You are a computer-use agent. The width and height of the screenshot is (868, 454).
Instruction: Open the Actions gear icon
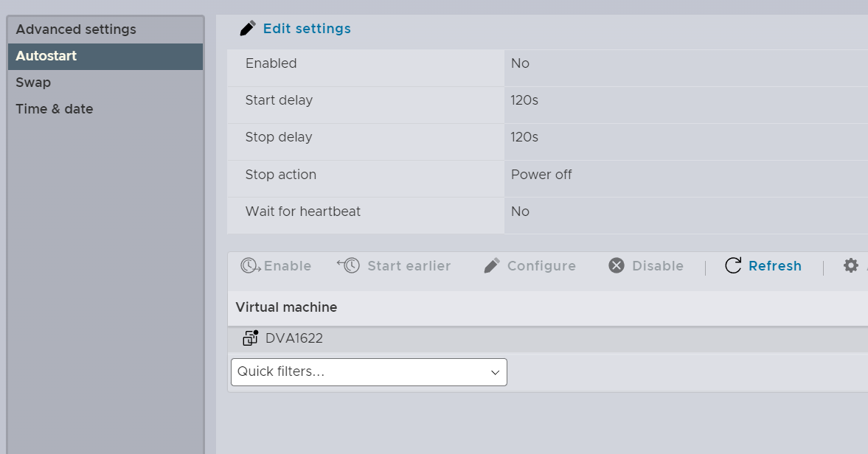(x=850, y=265)
